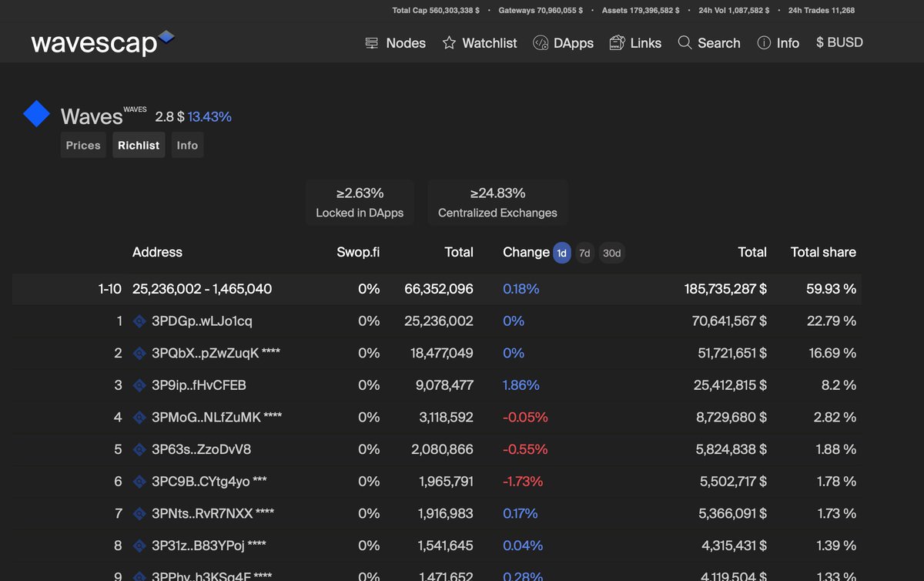This screenshot has width=924, height=581.
Task: Click the 24h Trades 11,268 stat
Action: click(822, 11)
